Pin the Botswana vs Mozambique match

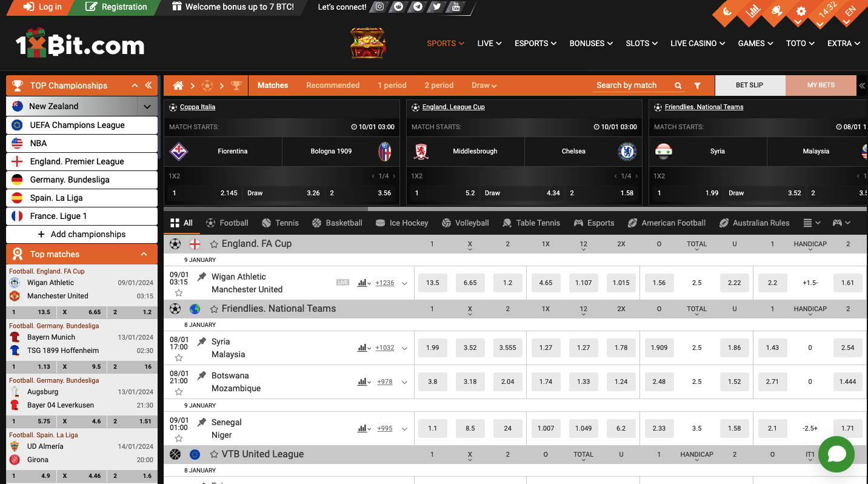pos(201,375)
